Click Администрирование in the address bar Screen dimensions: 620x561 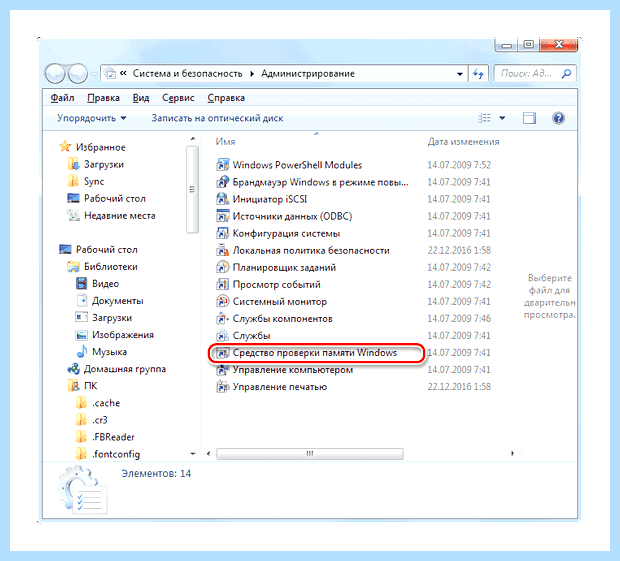(308, 74)
